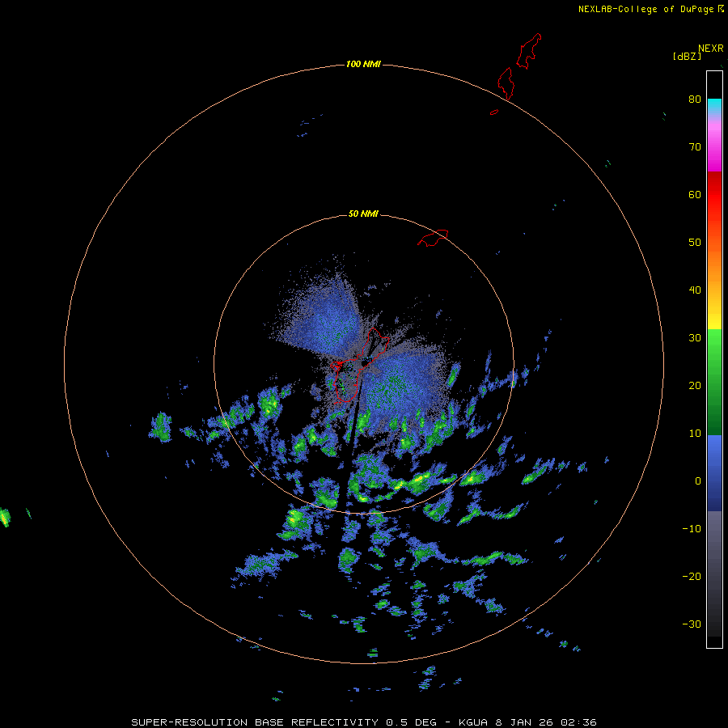The image size is (728, 728).
Task: Click the 50 NMI range ring label
Action: [363, 214]
